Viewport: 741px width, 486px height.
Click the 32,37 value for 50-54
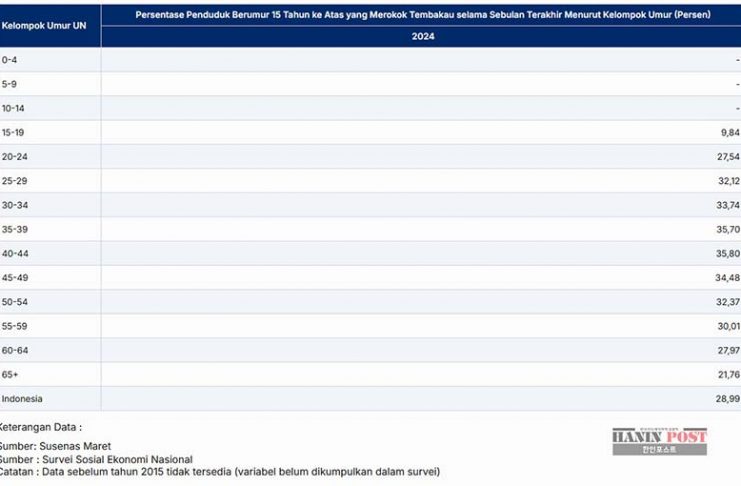click(728, 301)
